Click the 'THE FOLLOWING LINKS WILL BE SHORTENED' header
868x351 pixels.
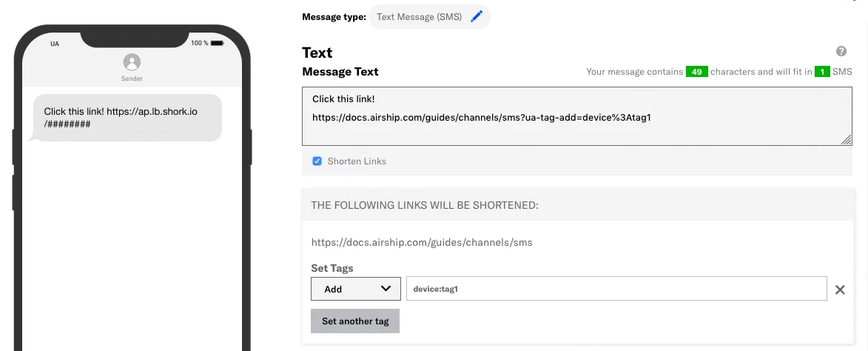tap(424, 205)
